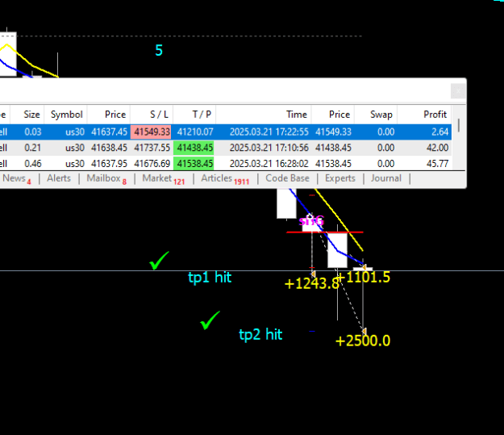Select the open price 41637.45 cell

click(109, 132)
